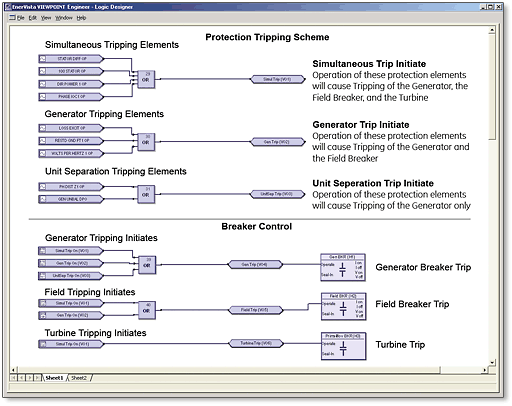
Task: Select UnitSep Trip On (VO3) input block
Action: 71,276
